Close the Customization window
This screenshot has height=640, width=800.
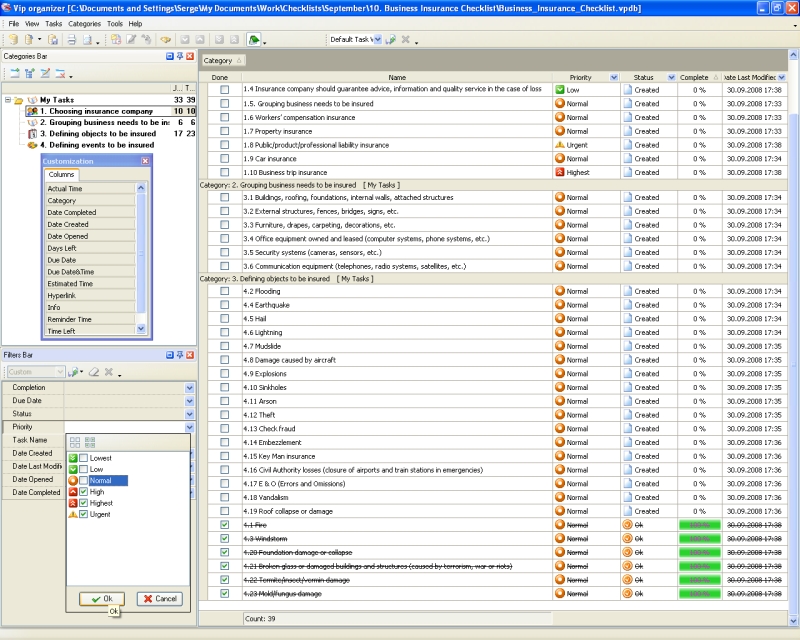(x=145, y=160)
